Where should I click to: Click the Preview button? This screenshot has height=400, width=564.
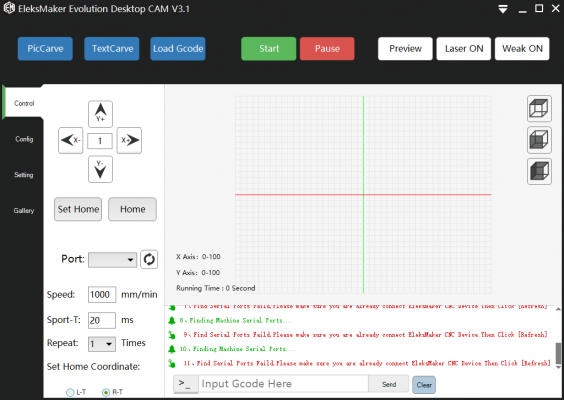point(405,49)
